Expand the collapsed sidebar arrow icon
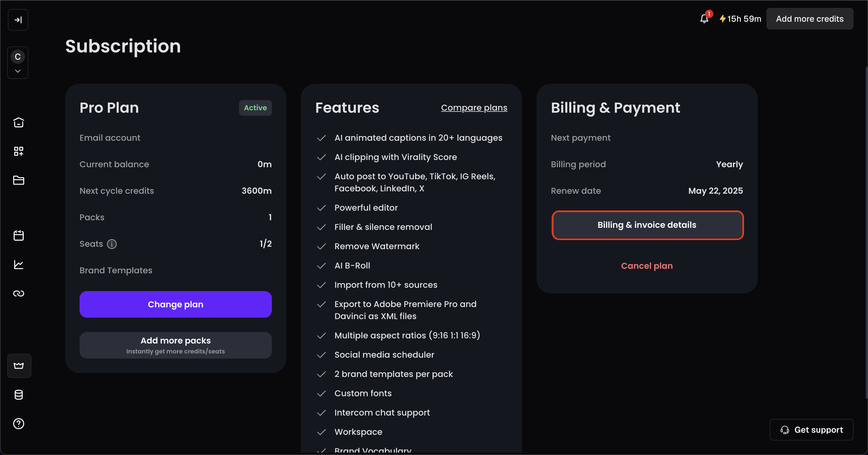Viewport: 868px width, 455px height. 18,20
